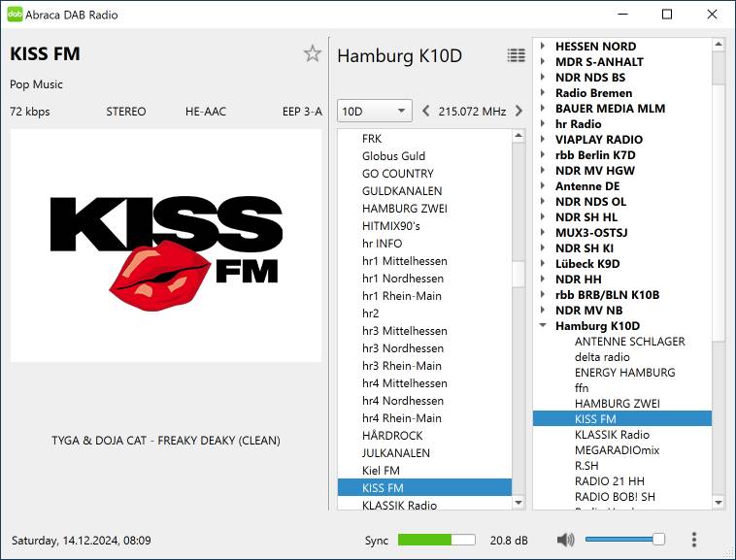This screenshot has width=736, height=560.
Task: Collapse the Hamburg K10D ensemble
Action: click(543, 326)
